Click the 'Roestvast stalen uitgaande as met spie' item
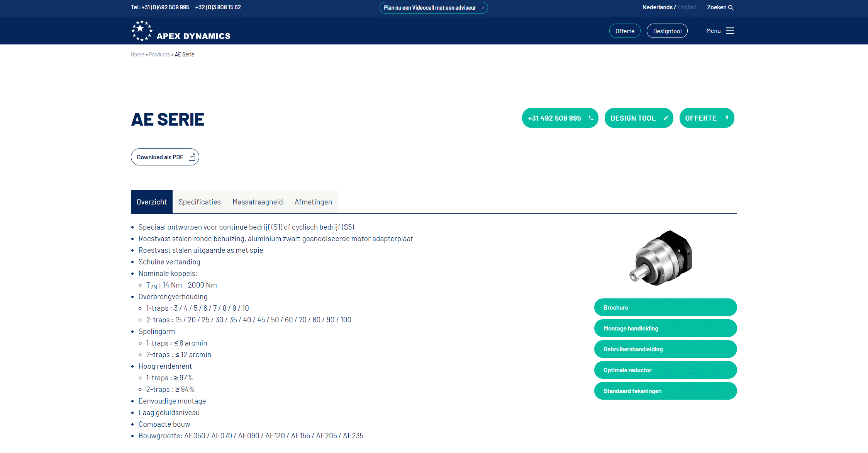 coord(201,250)
